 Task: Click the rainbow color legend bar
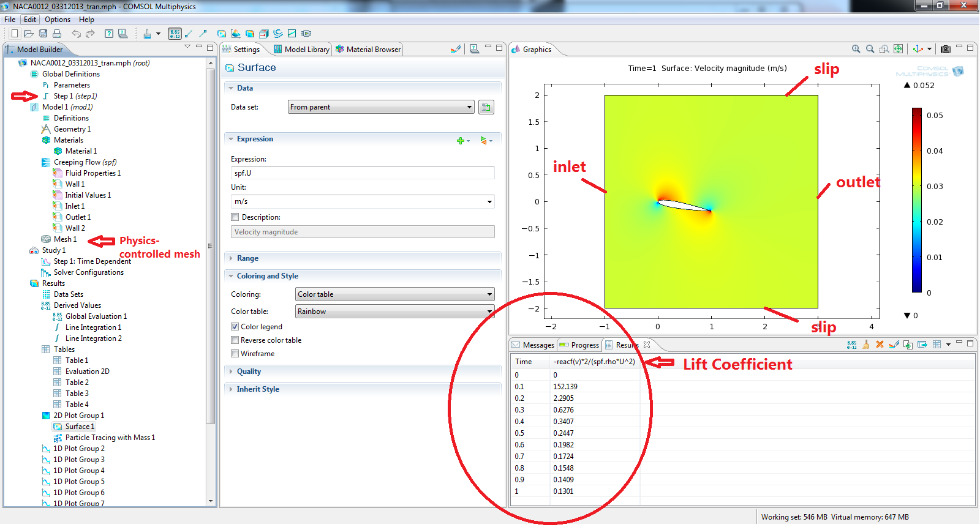coord(916,200)
